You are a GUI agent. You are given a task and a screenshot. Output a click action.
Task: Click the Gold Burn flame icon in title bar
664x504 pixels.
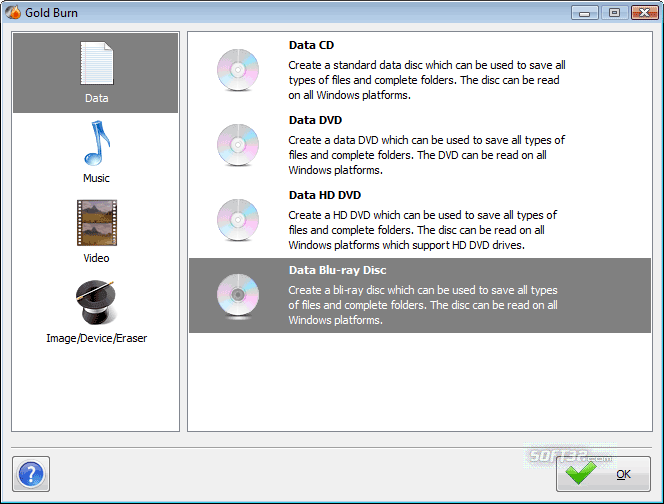click(13, 12)
